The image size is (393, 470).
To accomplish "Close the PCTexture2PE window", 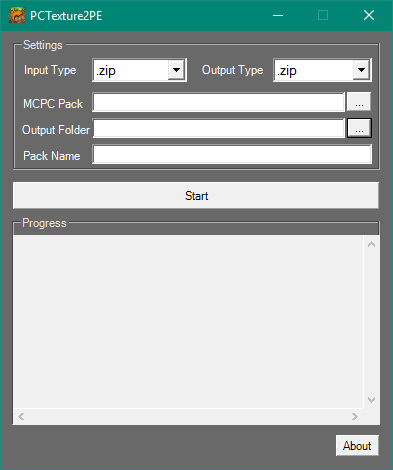I will (x=369, y=15).
